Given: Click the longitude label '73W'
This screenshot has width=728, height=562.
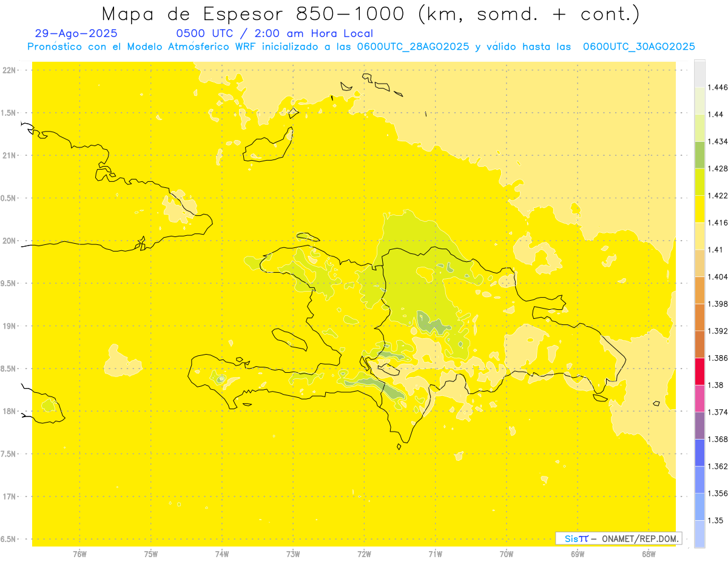Looking at the screenshot, I should point(292,553).
